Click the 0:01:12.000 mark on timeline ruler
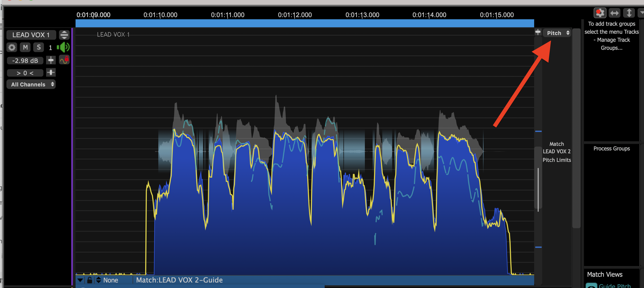This screenshot has height=288, width=644. pos(295,15)
